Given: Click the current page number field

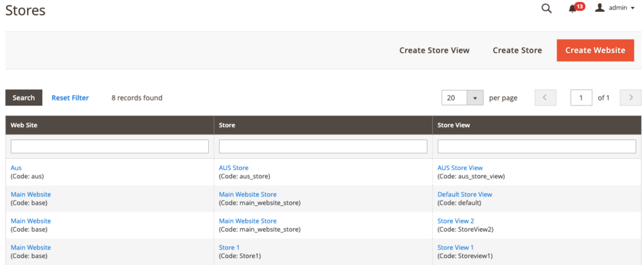Looking at the screenshot, I should click(581, 98).
